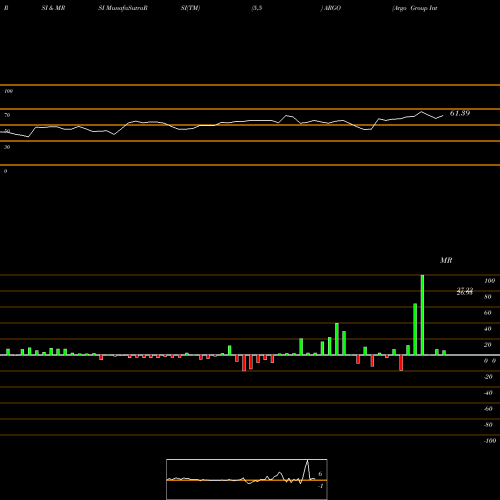The image size is (500, 500).
Task: Click the 'SI & MR' header text
Action: point(53,8)
